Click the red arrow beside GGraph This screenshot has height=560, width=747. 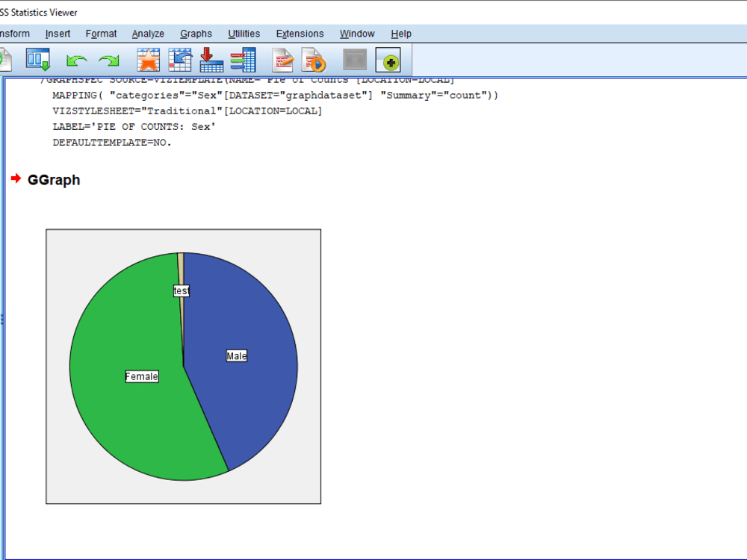click(16, 178)
